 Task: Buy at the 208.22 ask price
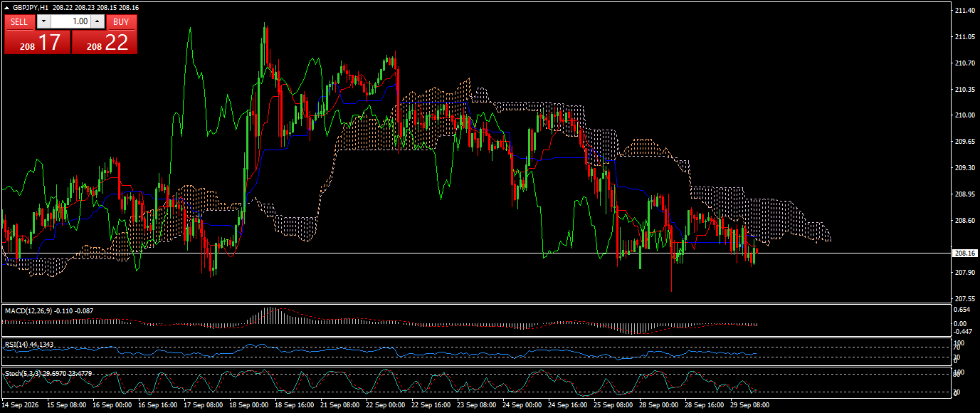pos(105,42)
